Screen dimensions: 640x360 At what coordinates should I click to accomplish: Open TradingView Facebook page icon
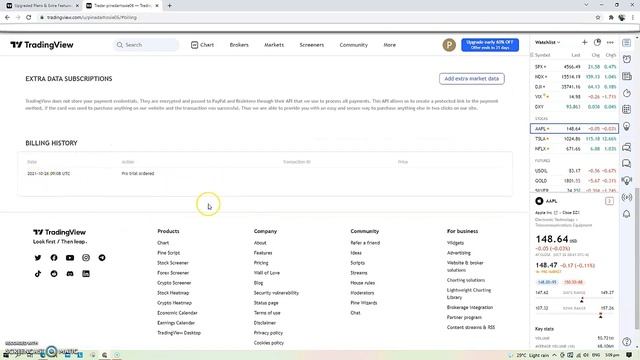54,258
